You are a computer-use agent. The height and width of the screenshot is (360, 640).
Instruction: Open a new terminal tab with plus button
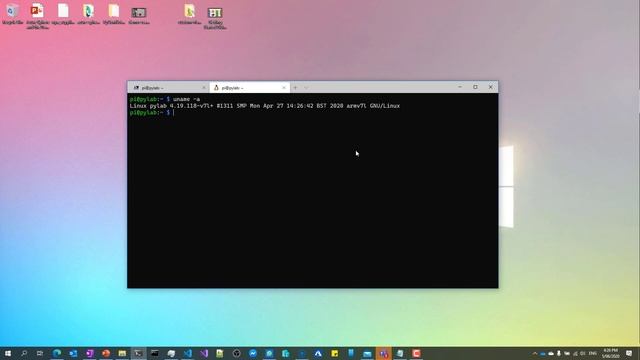[295, 88]
